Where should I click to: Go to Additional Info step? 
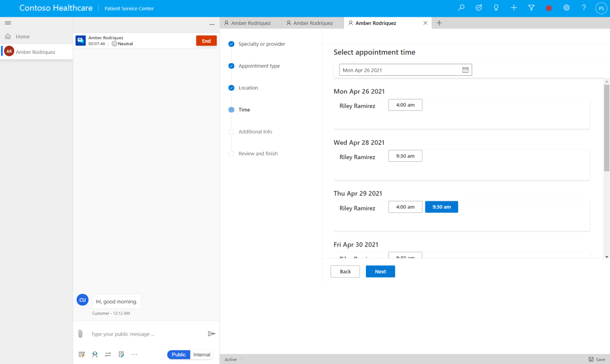point(255,132)
